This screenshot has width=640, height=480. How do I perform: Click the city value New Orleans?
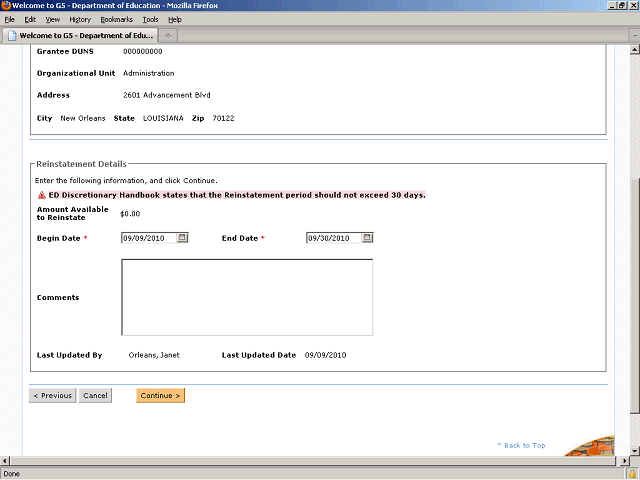(83, 118)
